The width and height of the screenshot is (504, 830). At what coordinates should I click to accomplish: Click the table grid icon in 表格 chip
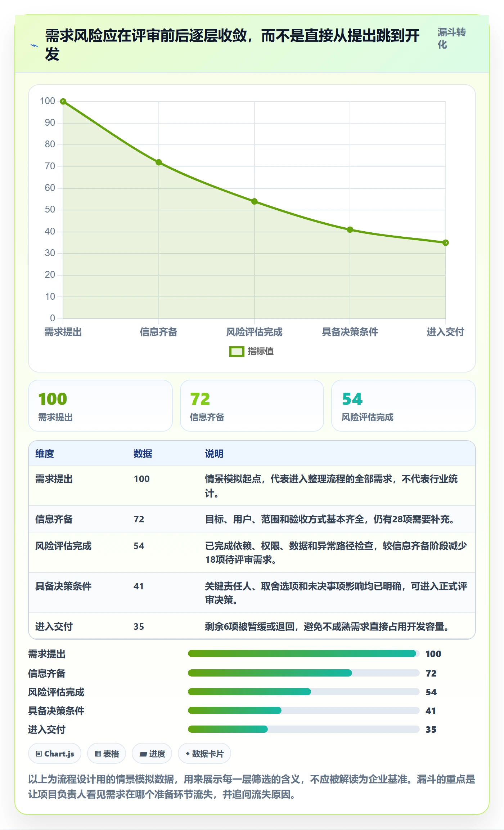click(98, 754)
